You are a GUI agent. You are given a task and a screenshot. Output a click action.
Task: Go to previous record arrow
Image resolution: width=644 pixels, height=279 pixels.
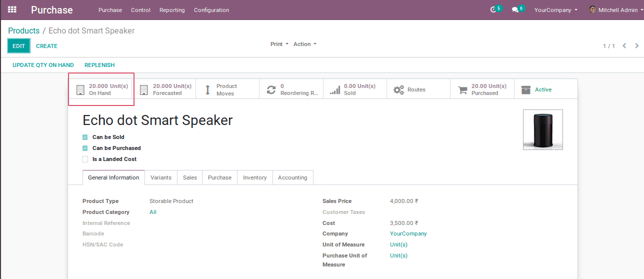click(x=624, y=45)
